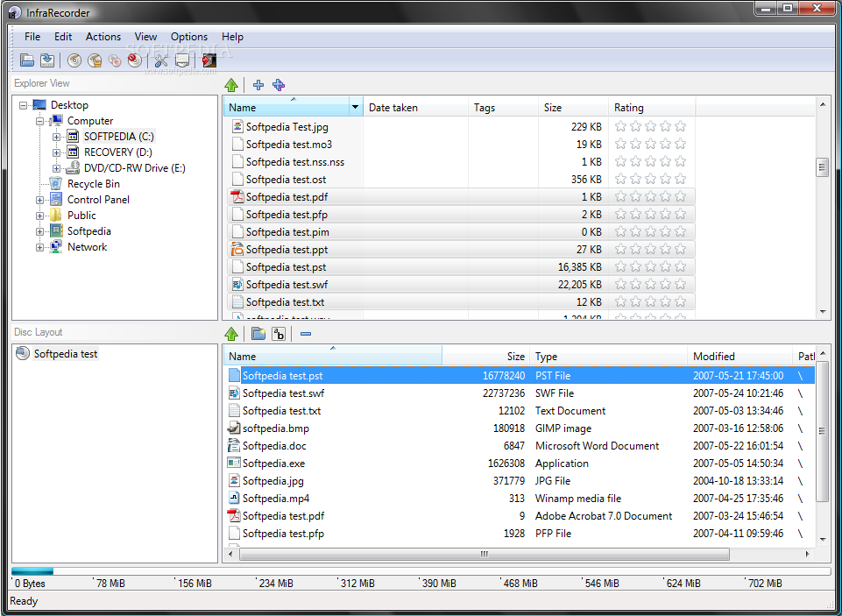The image size is (842, 616).
Task: Select SOFTPEDIA (C:) in the tree
Action: click(118, 137)
